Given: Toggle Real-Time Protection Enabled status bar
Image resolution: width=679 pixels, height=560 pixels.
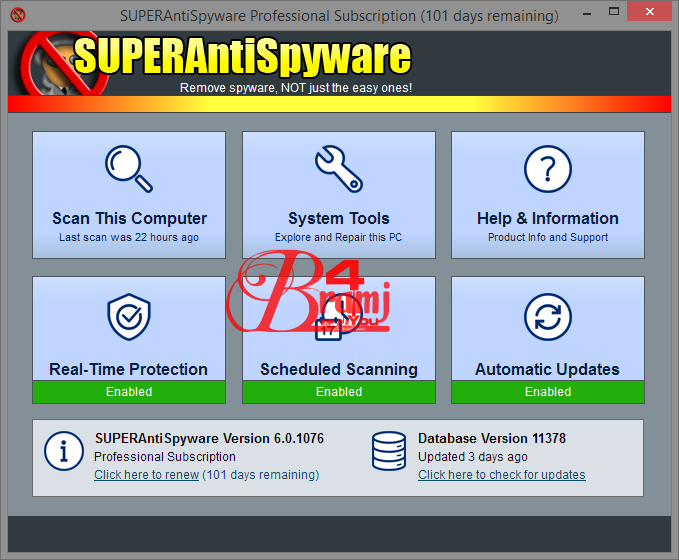Looking at the screenshot, I should 129,392.
